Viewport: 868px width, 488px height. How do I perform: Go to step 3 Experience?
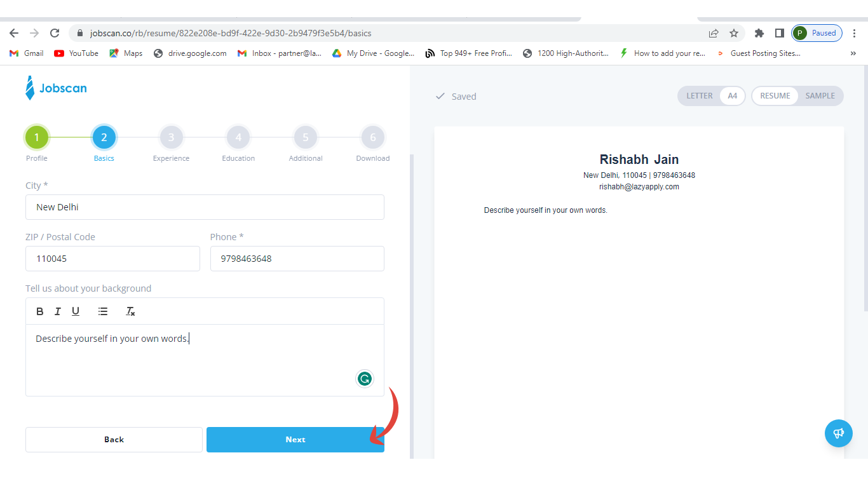tap(171, 137)
